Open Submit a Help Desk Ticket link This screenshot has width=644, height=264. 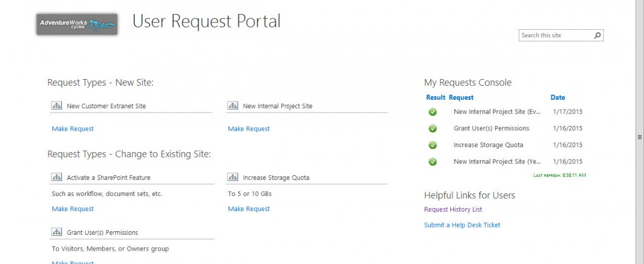(x=462, y=225)
